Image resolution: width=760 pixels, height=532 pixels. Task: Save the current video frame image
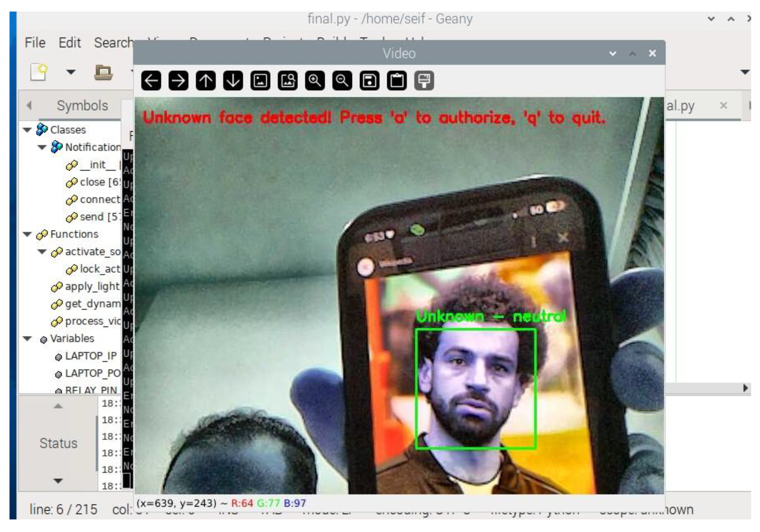coord(369,81)
